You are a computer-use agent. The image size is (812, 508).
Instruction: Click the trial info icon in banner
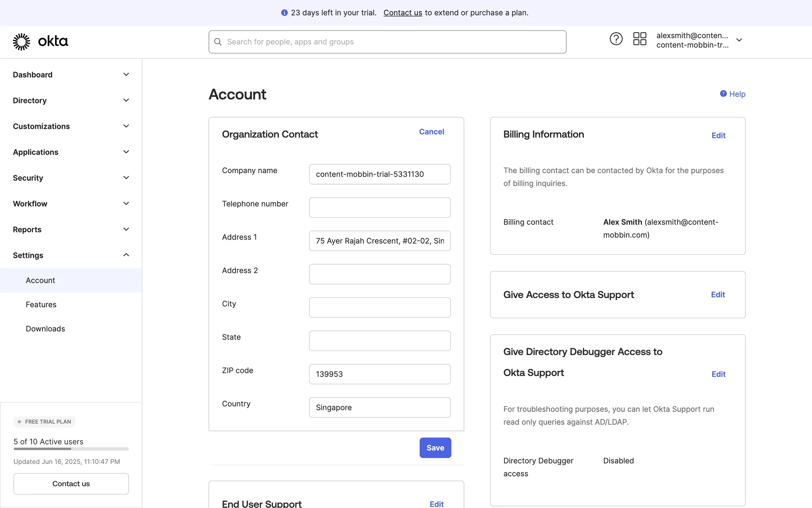[x=284, y=13]
